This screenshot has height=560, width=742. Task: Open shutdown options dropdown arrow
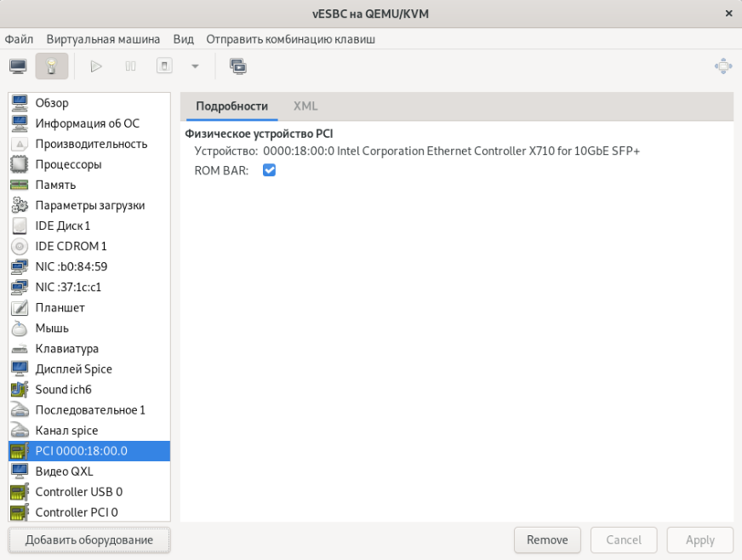[195, 66]
